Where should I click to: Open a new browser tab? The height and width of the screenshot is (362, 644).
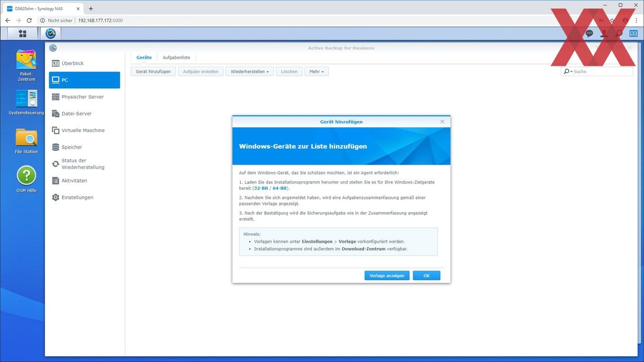point(91,9)
